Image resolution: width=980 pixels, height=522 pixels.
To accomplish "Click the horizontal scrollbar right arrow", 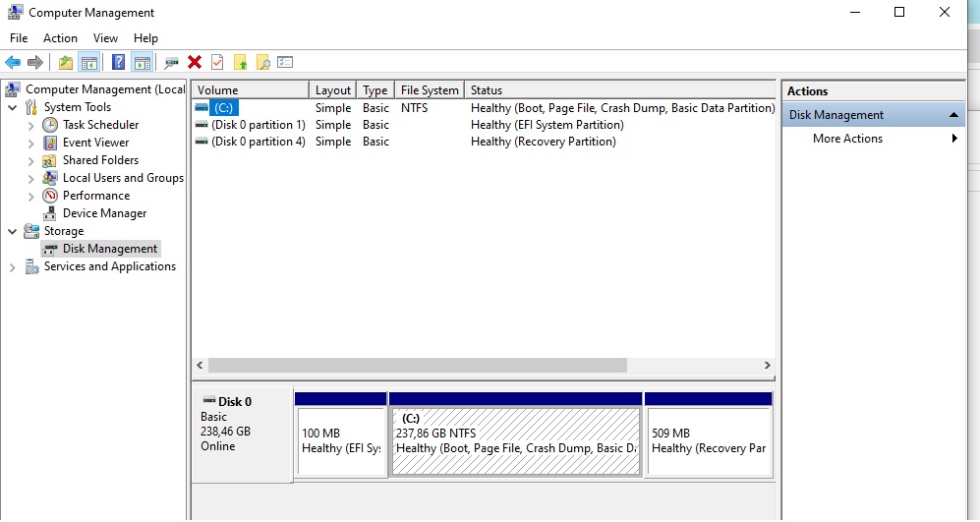I will click(x=767, y=365).
